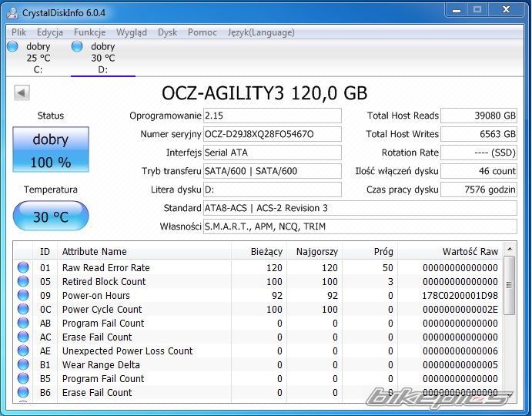The image size is (532, 416).
Task: Click the 30 °C temperature button
Action: tap(51, 216)
